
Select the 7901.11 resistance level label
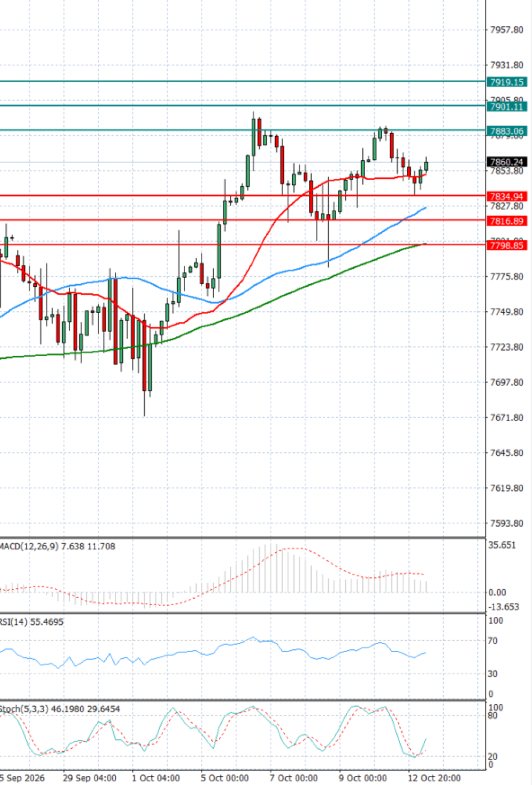(x=507, y=106)
